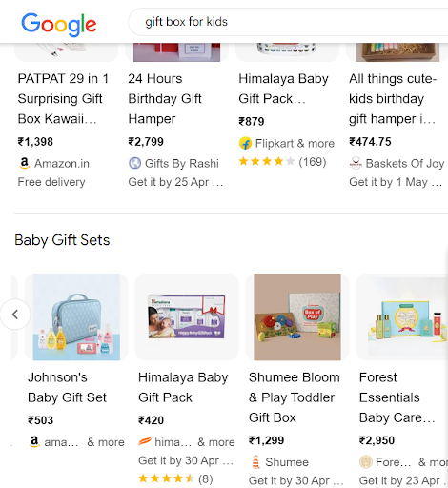Click the Gifts By Rashi globe icon

(134, 163)
